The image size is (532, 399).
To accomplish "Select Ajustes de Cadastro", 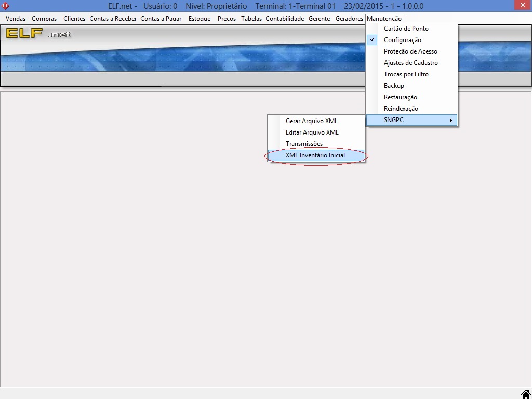I will [411, 63].
